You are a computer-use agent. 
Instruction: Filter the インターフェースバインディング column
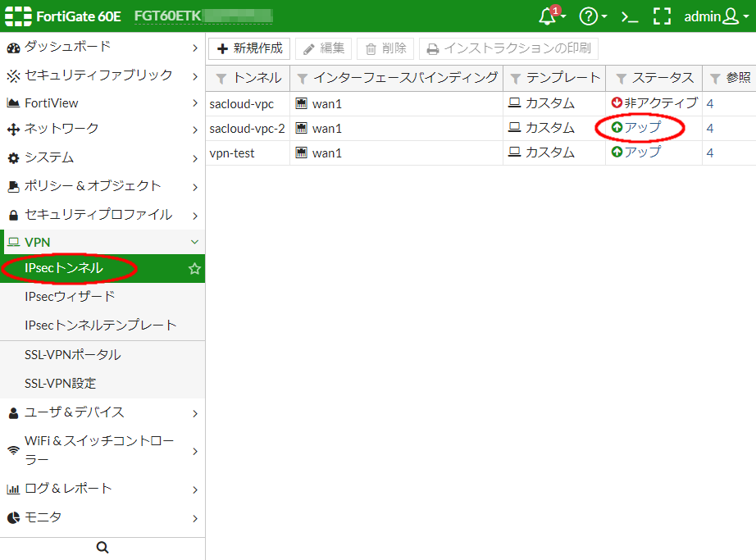point(303,79)
